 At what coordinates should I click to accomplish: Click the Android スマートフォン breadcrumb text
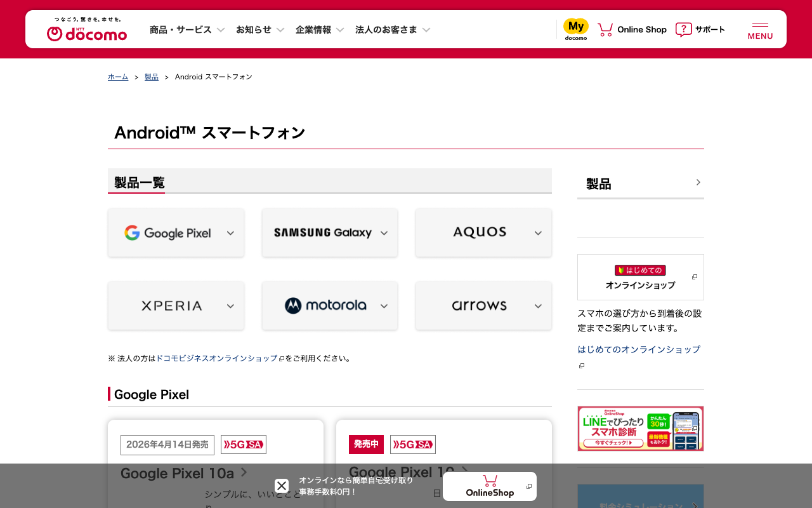tap(214, 77)
